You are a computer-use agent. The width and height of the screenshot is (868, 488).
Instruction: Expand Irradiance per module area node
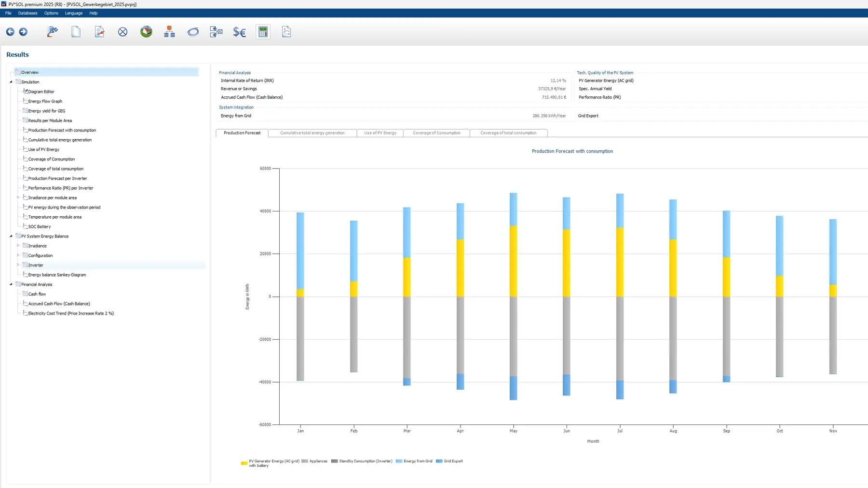click(x=18, y=198)
